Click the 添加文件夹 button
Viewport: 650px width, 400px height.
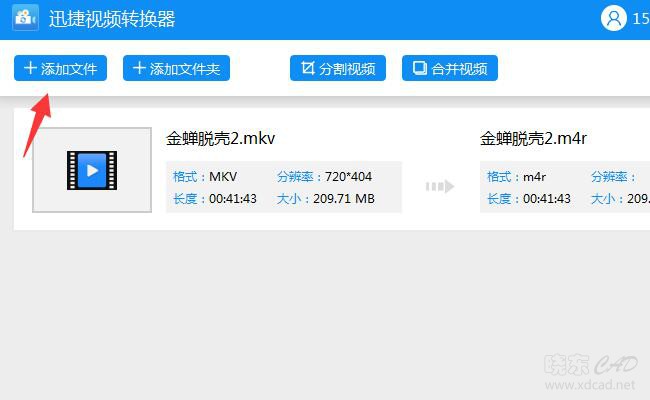point(176,68)
